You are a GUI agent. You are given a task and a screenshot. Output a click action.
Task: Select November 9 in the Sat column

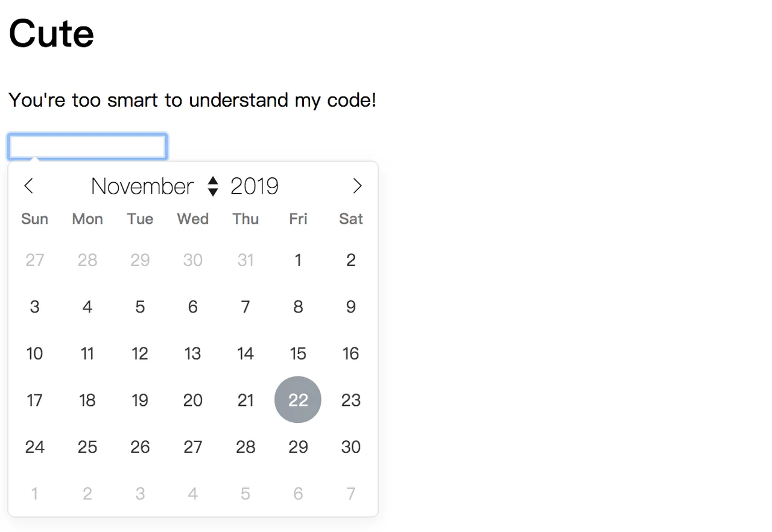click(351, 307)
